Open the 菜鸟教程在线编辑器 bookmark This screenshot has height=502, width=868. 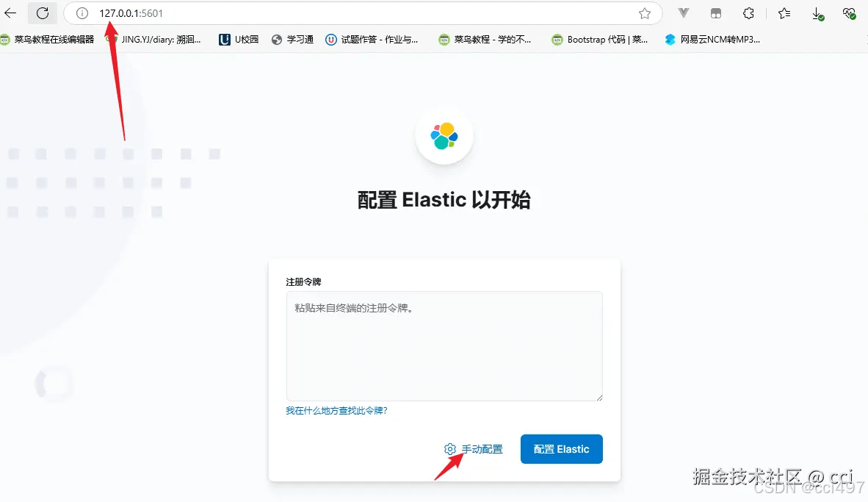[48, 40]
